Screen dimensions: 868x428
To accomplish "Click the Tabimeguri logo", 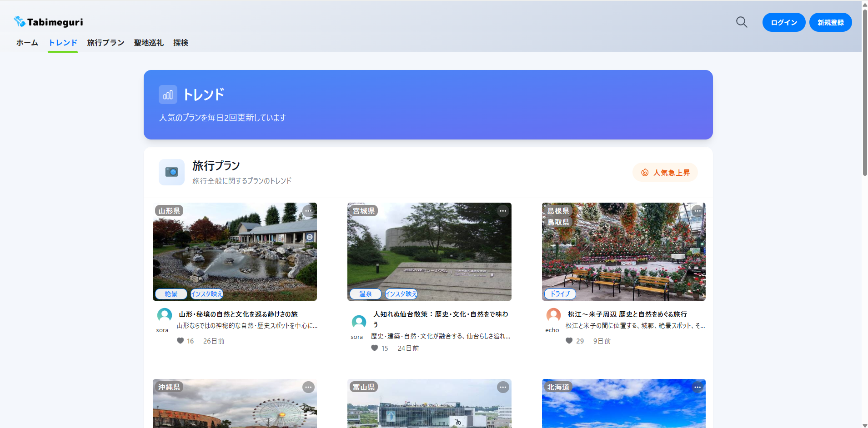I will (48, 22).
